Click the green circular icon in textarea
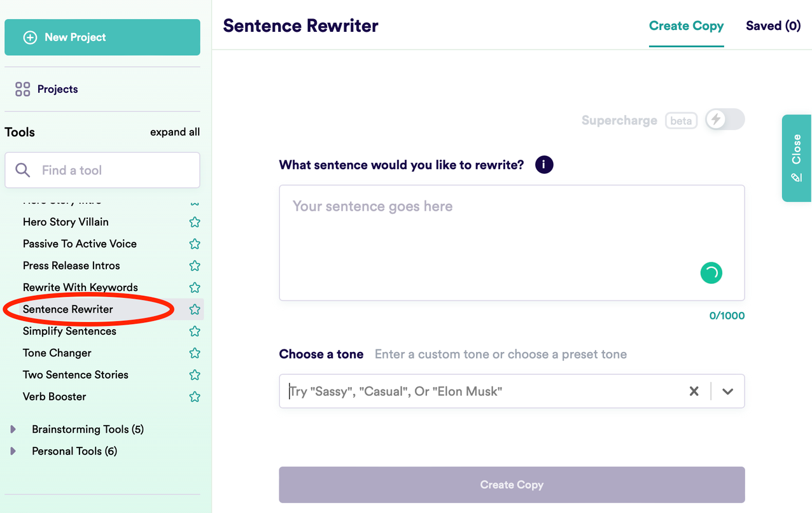 [711, 273]
